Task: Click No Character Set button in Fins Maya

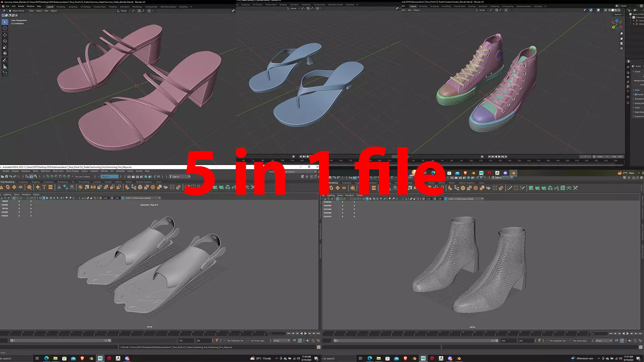Action: click(x=235, y=341)
